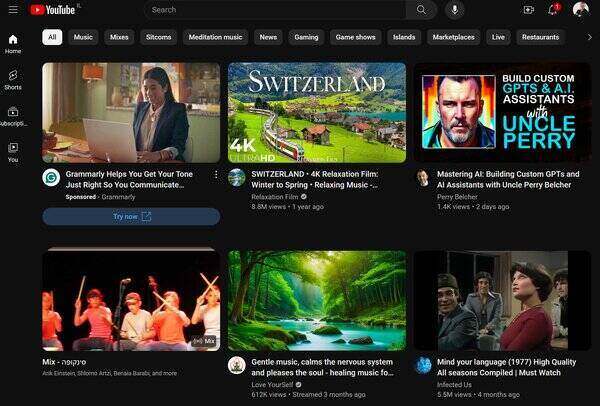Open the Hebrew Mix playlist title
600x406 pixels.
(64, 362)
